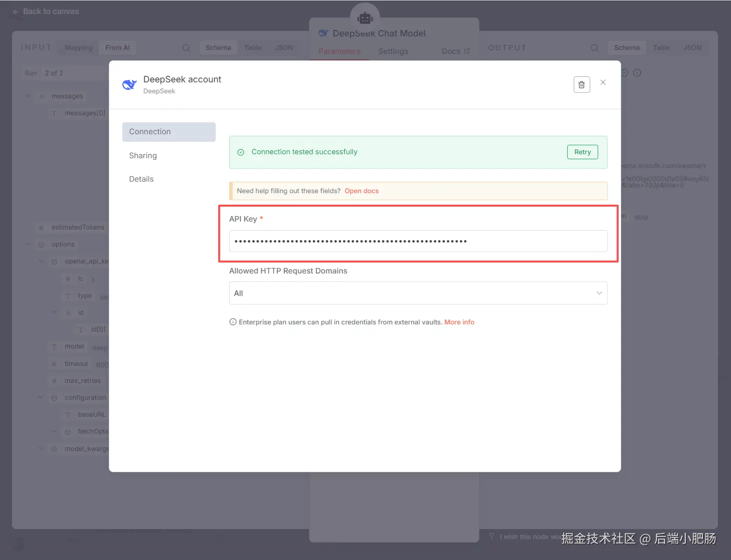Viewport: 731px width, 560px height.
Task: Click the DeepSeek whale logo in dialog header
Action: tap(129, 85)
